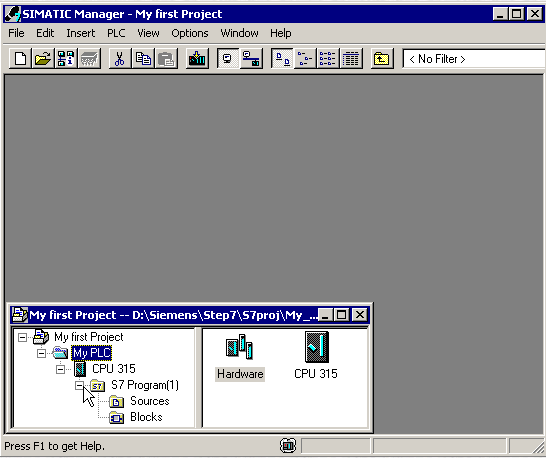Open the Insert menu
The height and width of the screenshot is (458, 546).
coord(80,33)
